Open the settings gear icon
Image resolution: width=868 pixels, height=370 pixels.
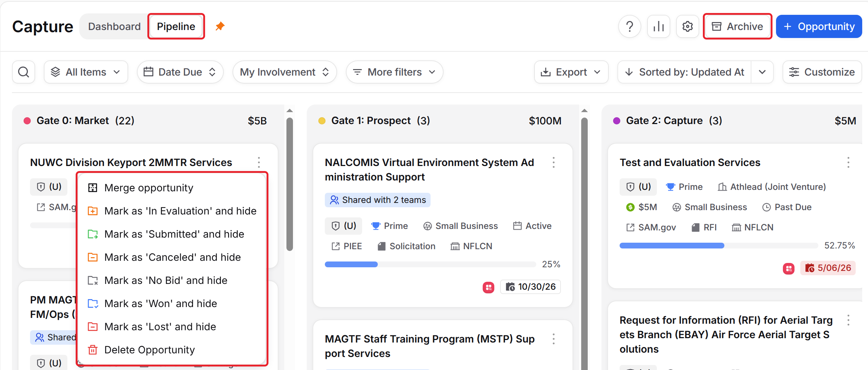click(x=688, y=26)
